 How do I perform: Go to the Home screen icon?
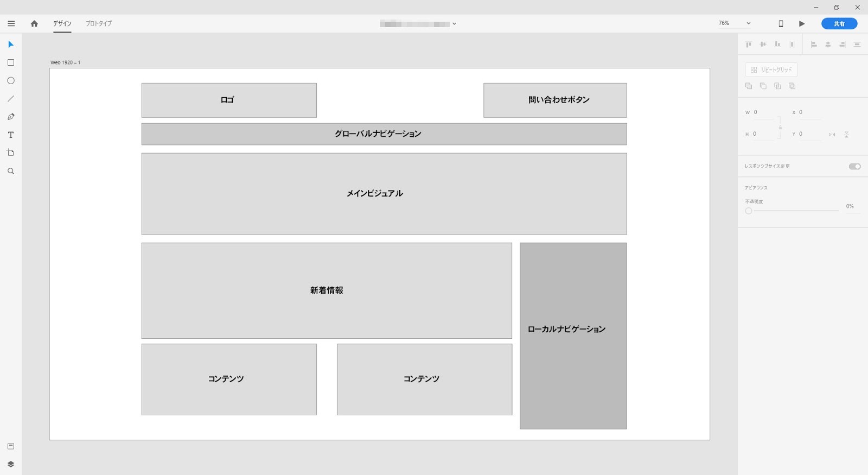coord(34,23)
